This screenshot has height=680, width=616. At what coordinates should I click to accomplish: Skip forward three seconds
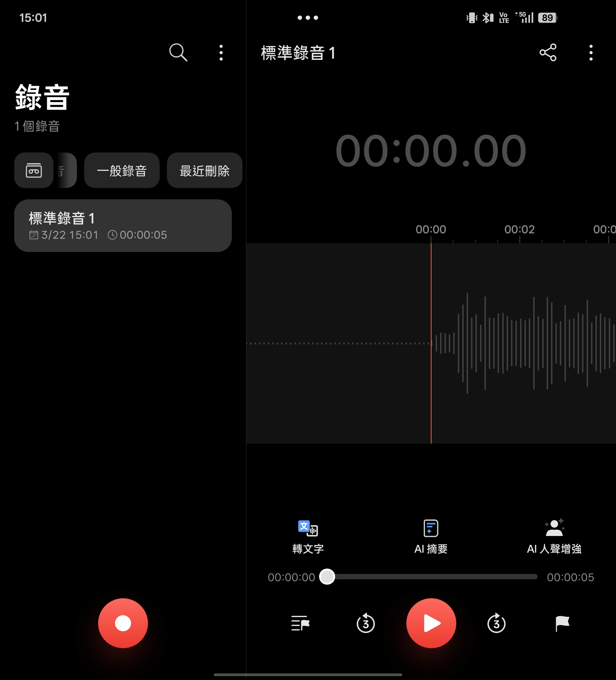click(x=496, y=623)
